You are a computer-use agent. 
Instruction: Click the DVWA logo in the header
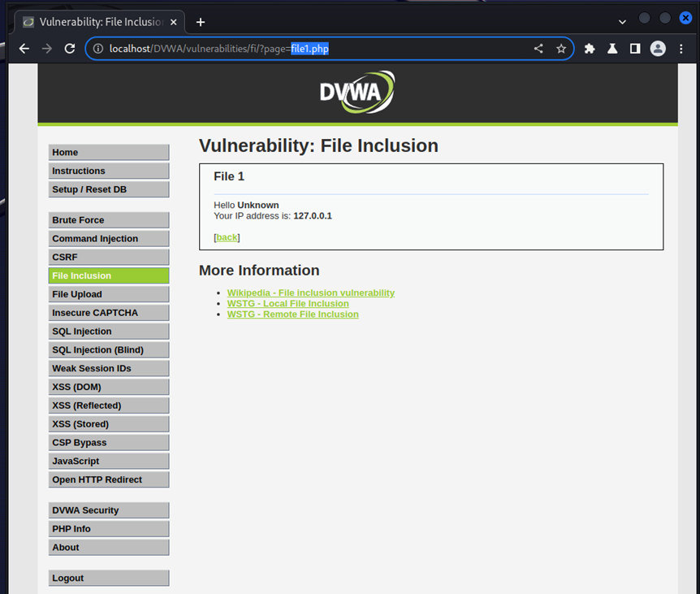click(357, 92)
